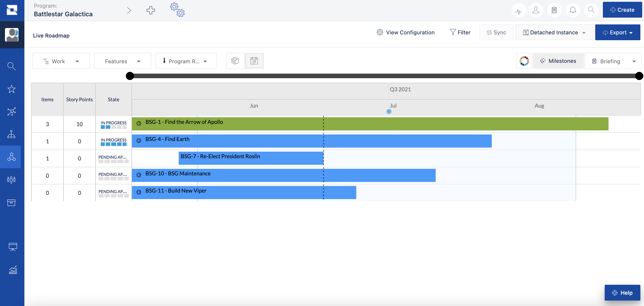Screen dimensions: 644x306
Task: Open the archive box sidebar icon
Action: click(x=12, y=202)
